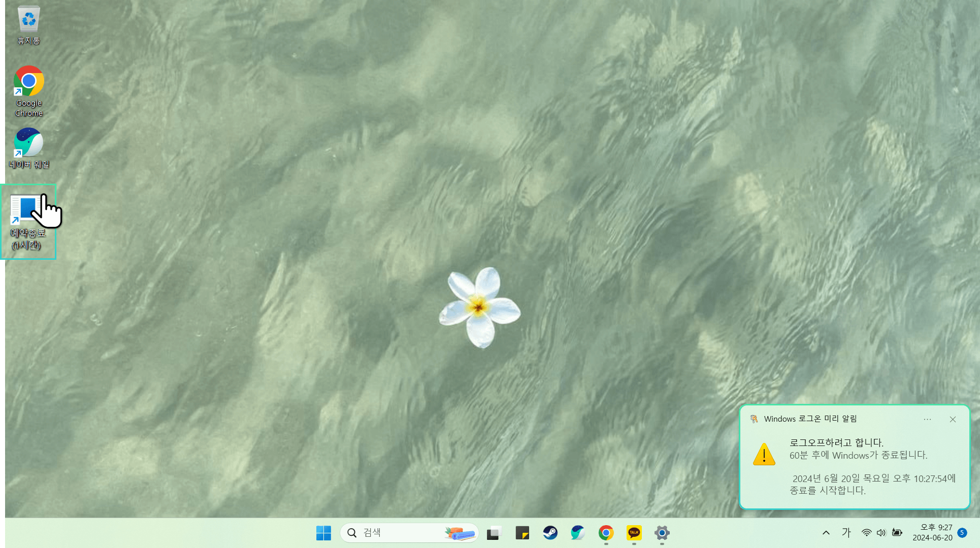Image resolution: width=980 pixels, height=548 pixels.
Task: Click the volume speaker tray icon
Action: coord(881,533)
